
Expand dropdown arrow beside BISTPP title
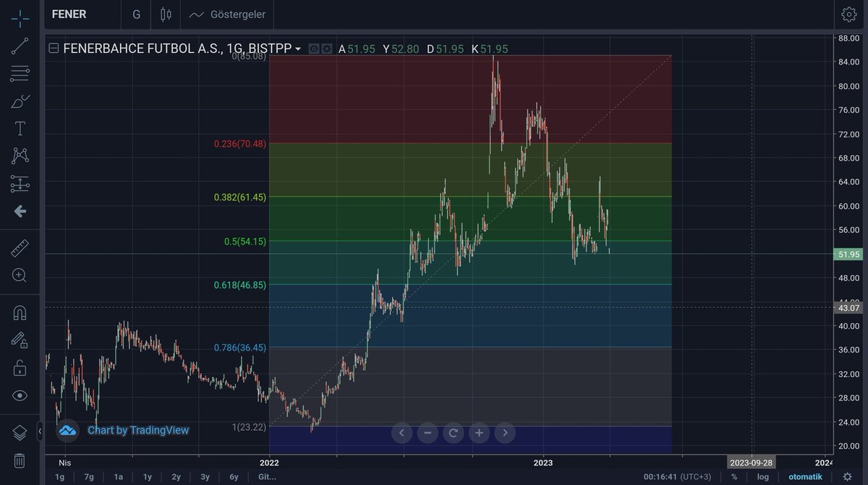[298, 48]
